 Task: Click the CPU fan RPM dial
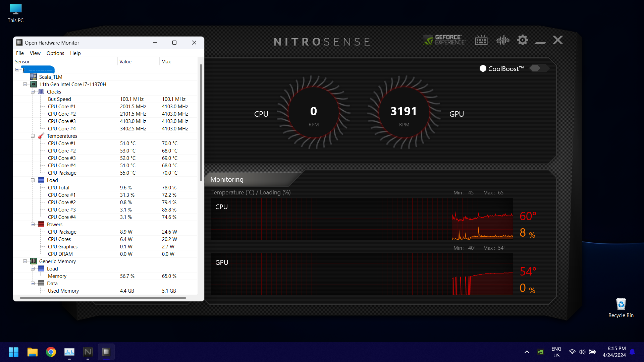(314, 112)
